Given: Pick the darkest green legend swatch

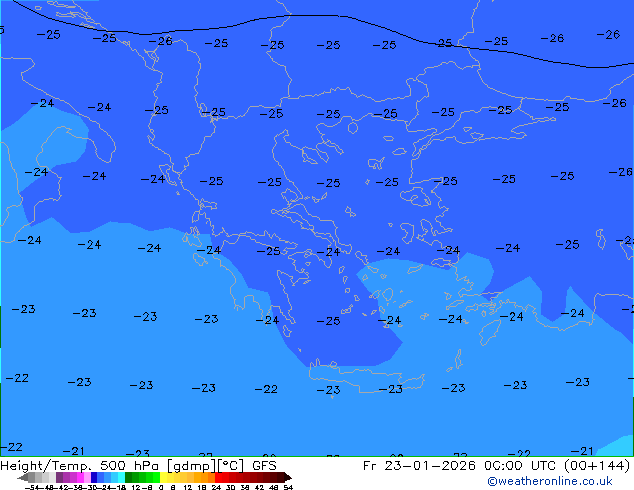Looking at the screenshot, I should (x=128, y=477).
